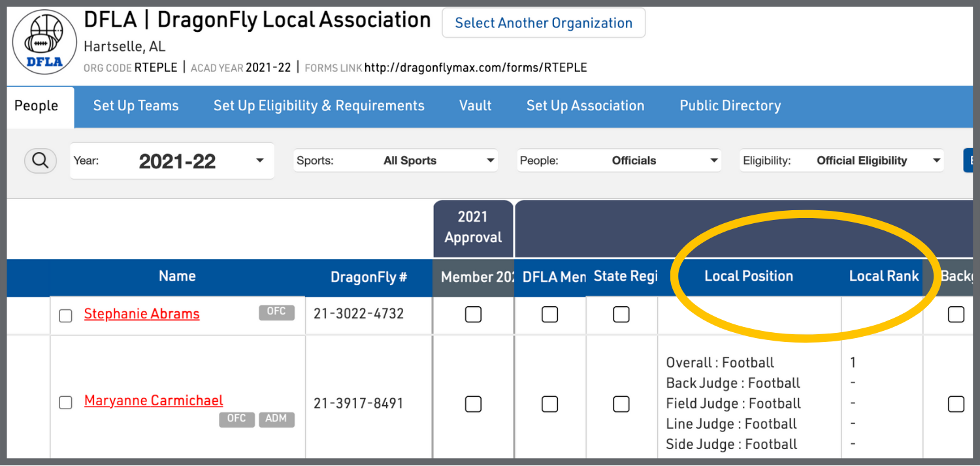Click the DFLA organization logo

coord(44,42)
